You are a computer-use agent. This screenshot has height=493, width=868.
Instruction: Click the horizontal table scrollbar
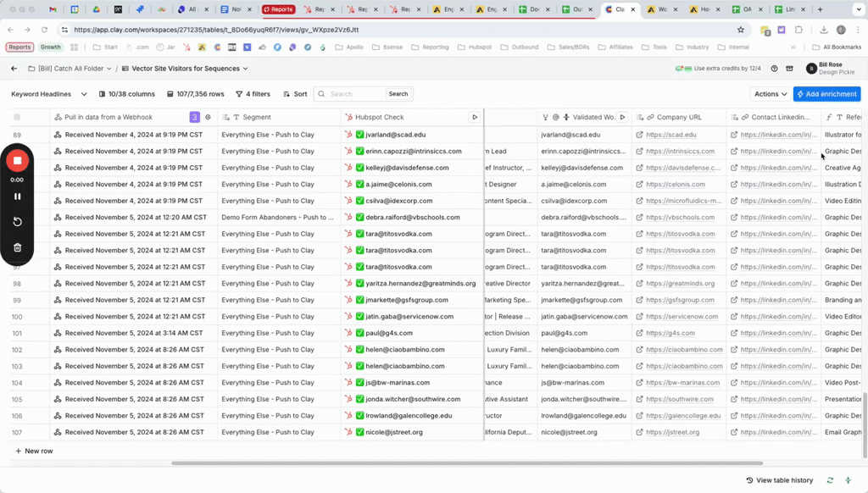tap(466, 463)
